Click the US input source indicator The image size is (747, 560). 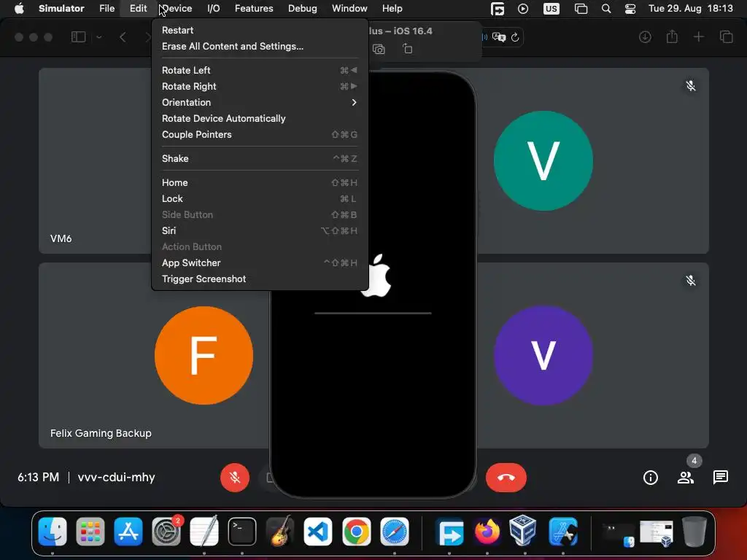(x=551, y=9)
